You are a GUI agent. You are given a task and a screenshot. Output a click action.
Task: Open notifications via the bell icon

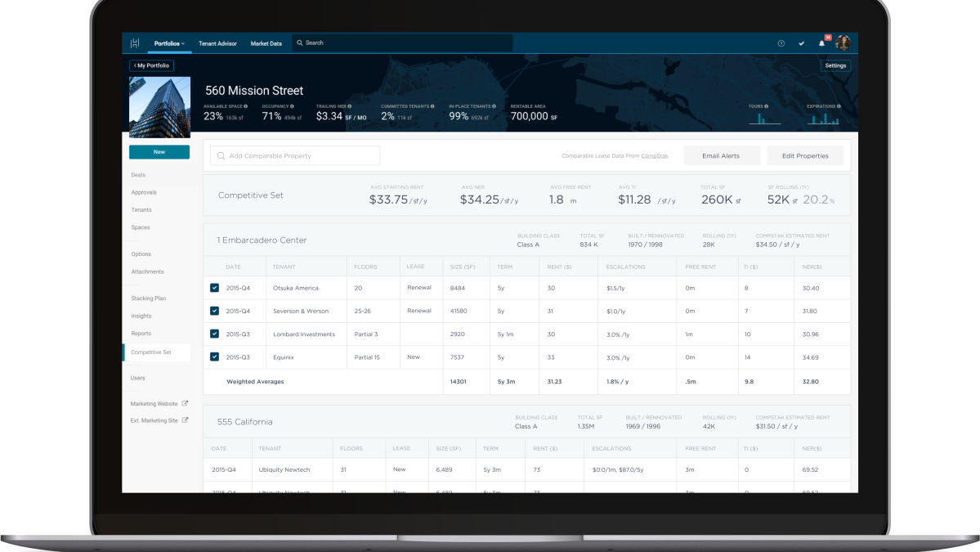[x=822, y=43]
